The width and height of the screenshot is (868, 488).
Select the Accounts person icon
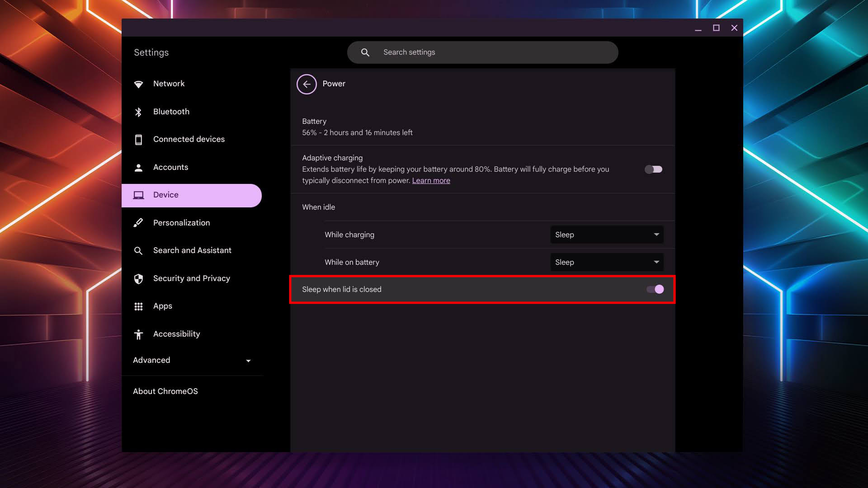point(138,167)
